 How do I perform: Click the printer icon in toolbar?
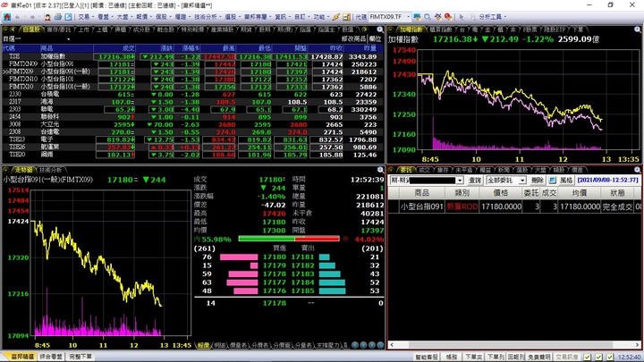(x=58, y=17)
